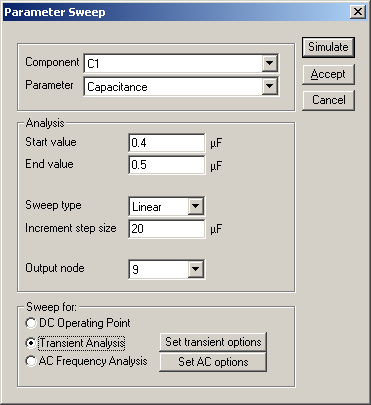Focus the Start value input field
This screenshot has width=371, height=405.
pyautogui.click(x=167, y=143)
